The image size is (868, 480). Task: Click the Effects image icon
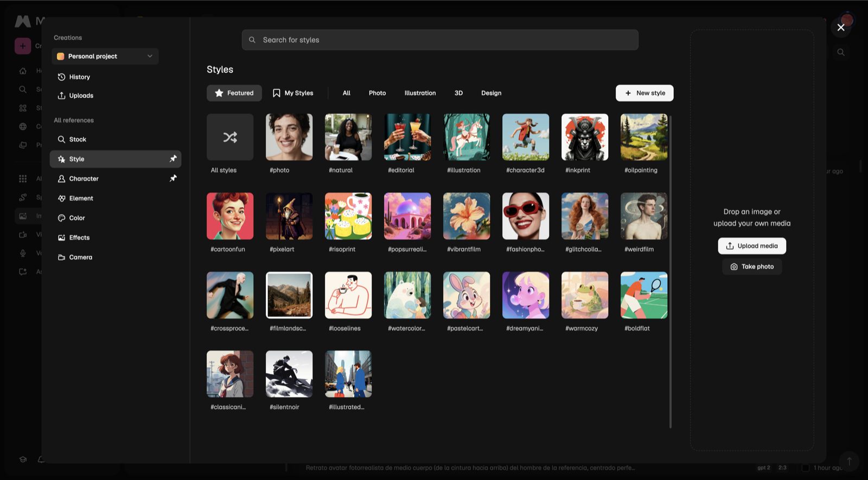tap(62, 238)
